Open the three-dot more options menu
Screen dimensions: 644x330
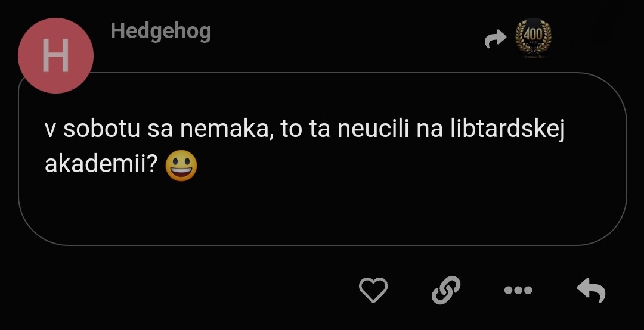pyautogui.click(x=518, y=290)
